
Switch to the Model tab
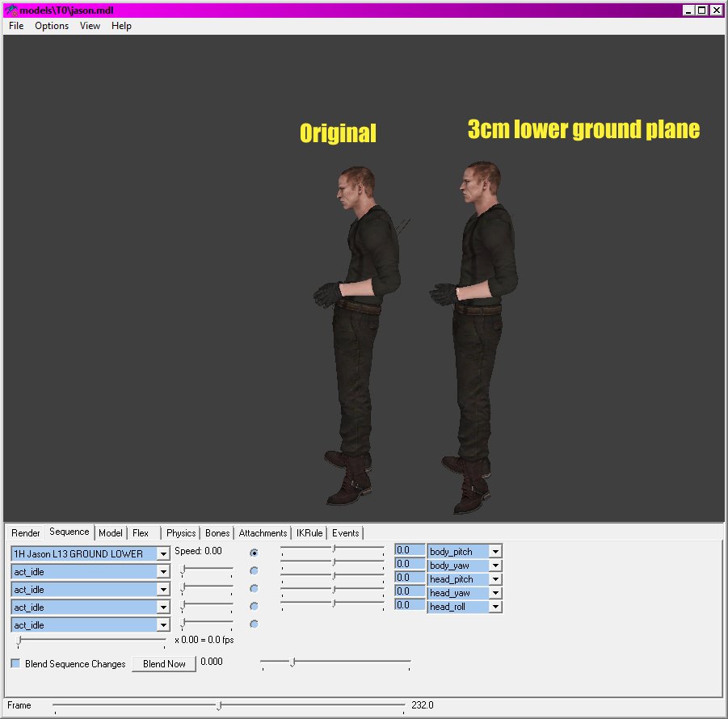[x=111, y=533]
